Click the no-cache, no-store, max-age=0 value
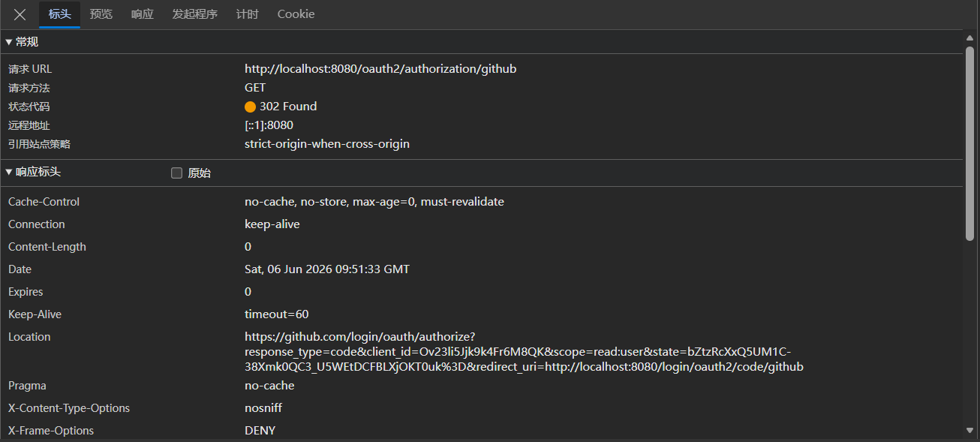This screenshot has height=442, width=980. [x=374, y=202]
